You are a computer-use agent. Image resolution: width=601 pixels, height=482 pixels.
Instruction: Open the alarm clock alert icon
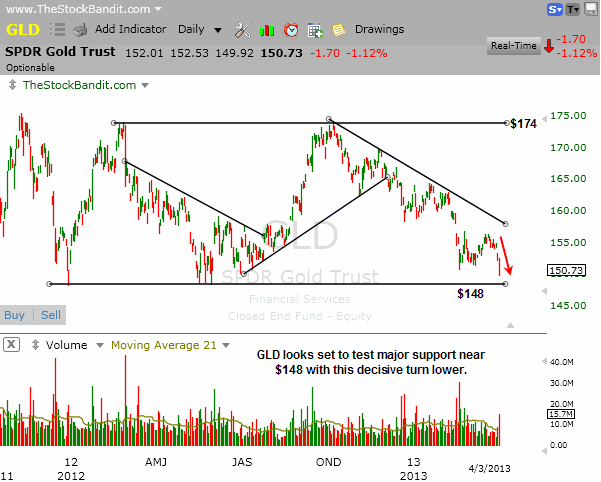[291, 30]
